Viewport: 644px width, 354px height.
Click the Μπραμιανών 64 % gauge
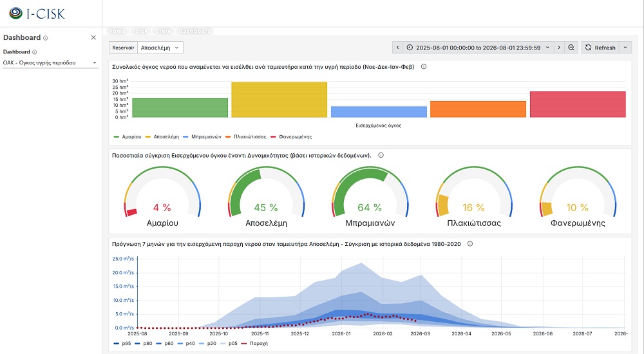tap(370, 196)
